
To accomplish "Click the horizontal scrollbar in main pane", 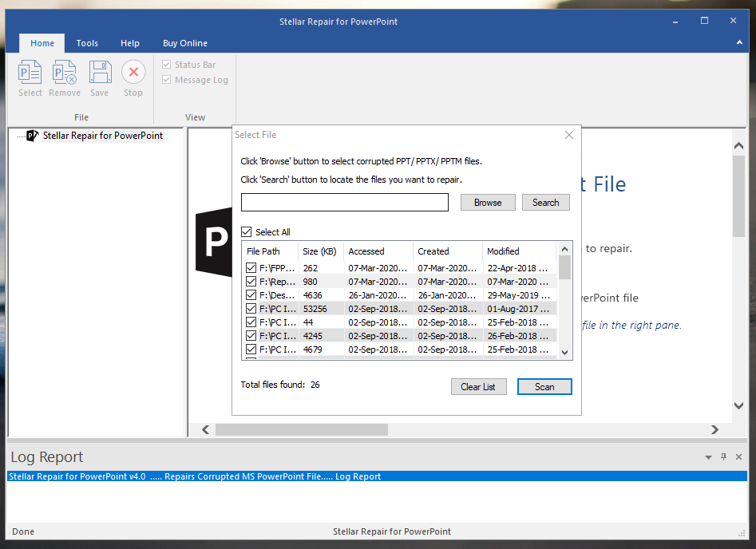I will point(301,429).
